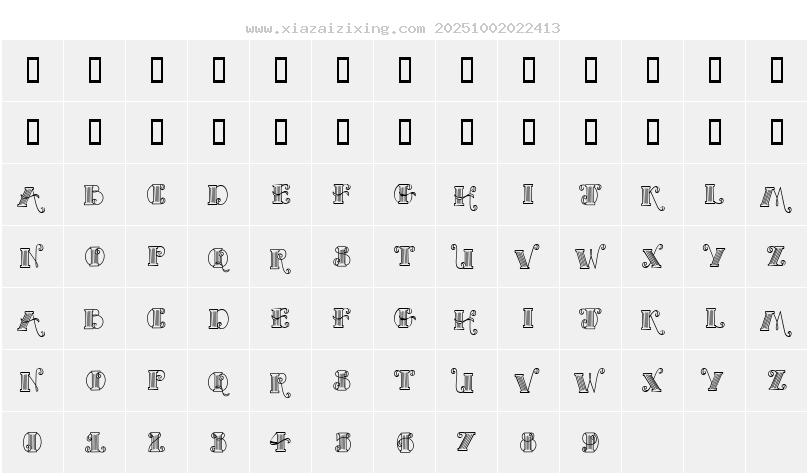The image size is (808, 476).
Task: Click the second letter N glyph
Action: [32, 381]
